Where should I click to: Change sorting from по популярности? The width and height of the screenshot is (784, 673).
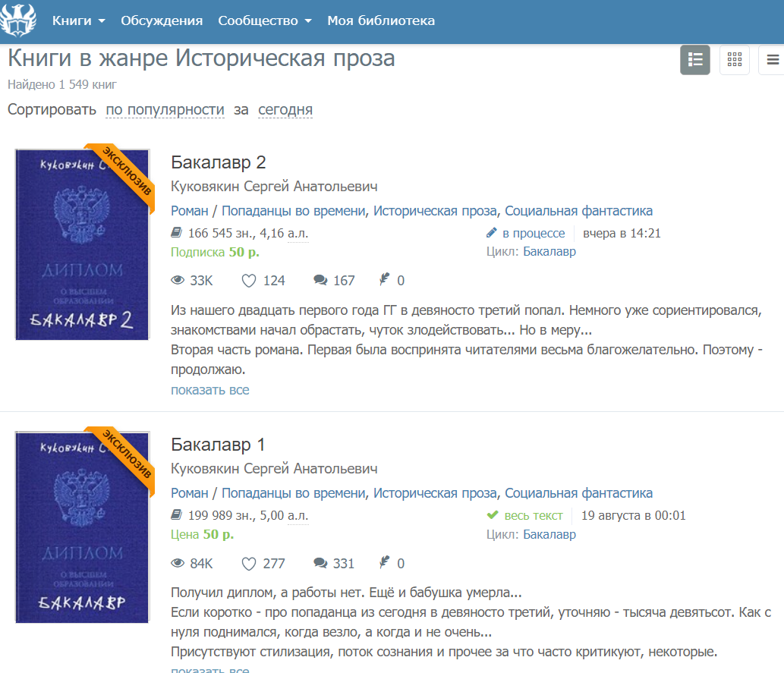click(165, 110)
